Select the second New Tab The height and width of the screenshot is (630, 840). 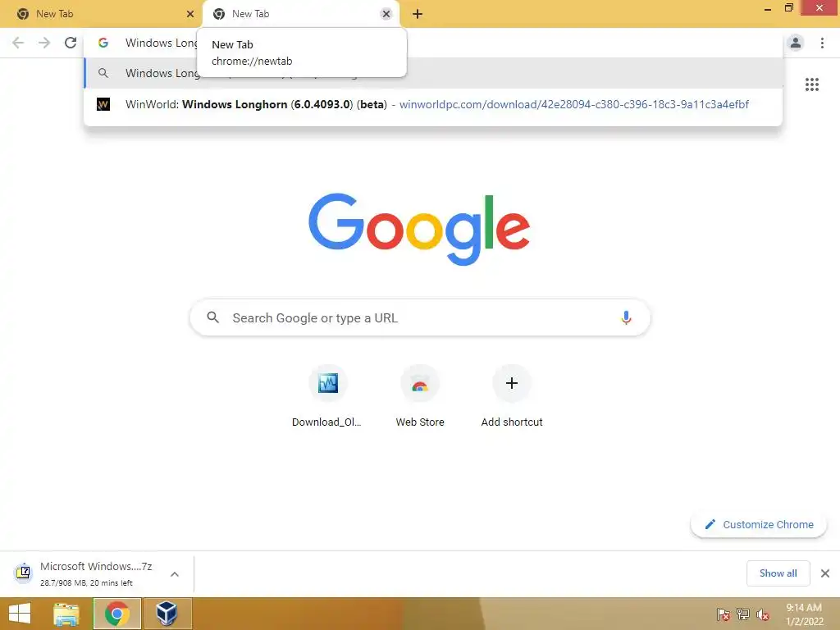302,14
